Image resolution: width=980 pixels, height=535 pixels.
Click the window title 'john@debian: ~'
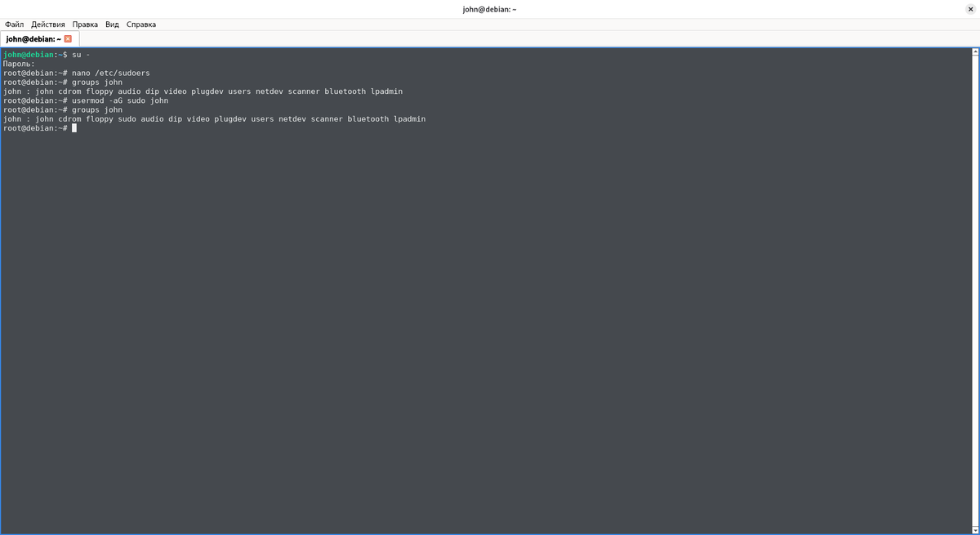click(490, 9)
